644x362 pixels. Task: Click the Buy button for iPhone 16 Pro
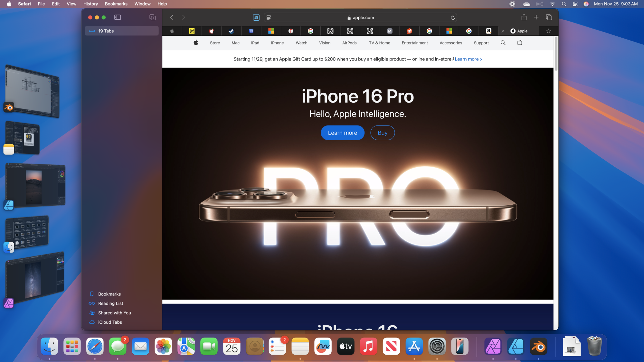pyautogui.click(x=383, y=133)
